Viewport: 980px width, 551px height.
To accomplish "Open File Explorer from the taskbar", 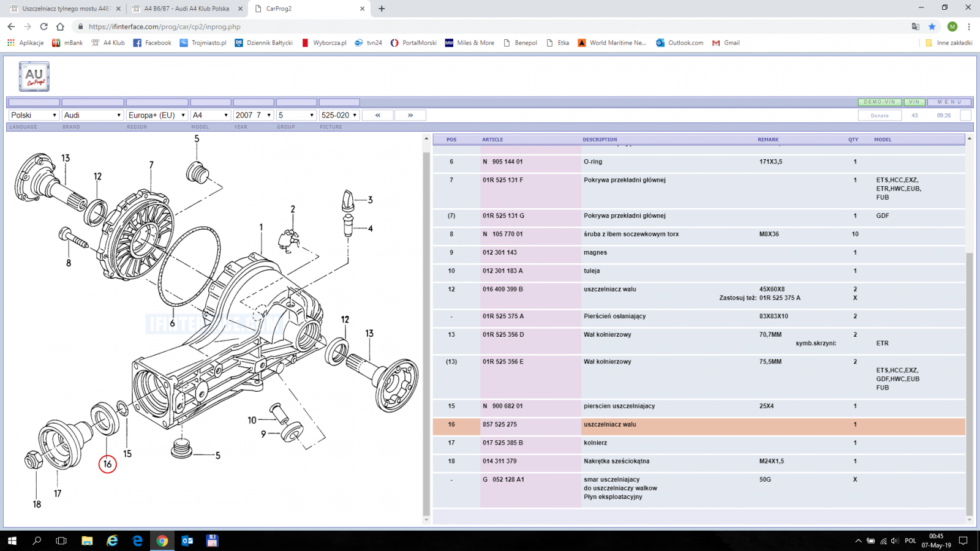I will (x=87, y=541).
